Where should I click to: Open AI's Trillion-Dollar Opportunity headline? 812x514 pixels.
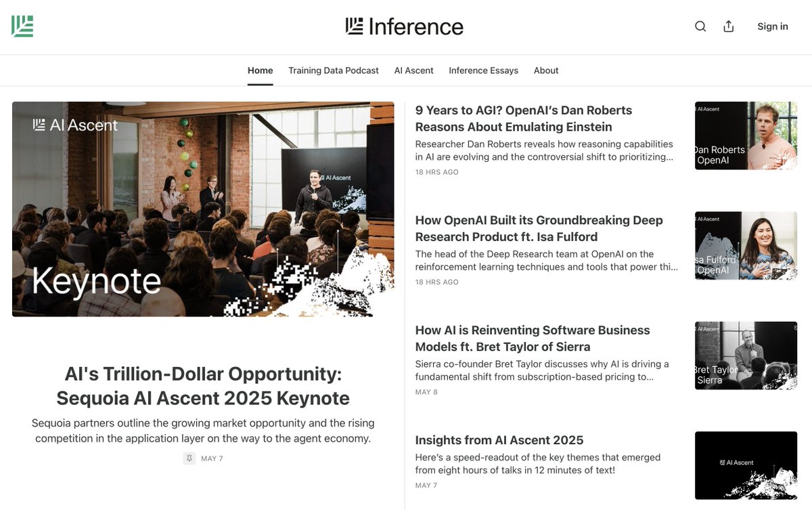click(203, 386)
